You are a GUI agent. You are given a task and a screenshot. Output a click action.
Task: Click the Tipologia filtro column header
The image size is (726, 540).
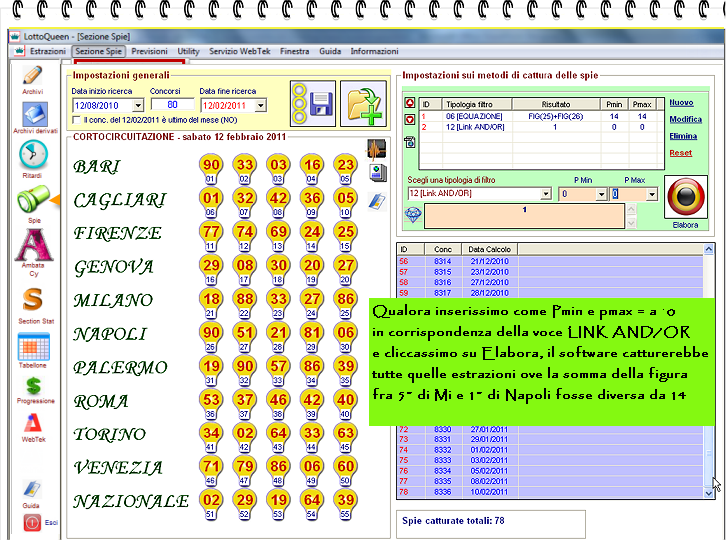tap(476, 104)
